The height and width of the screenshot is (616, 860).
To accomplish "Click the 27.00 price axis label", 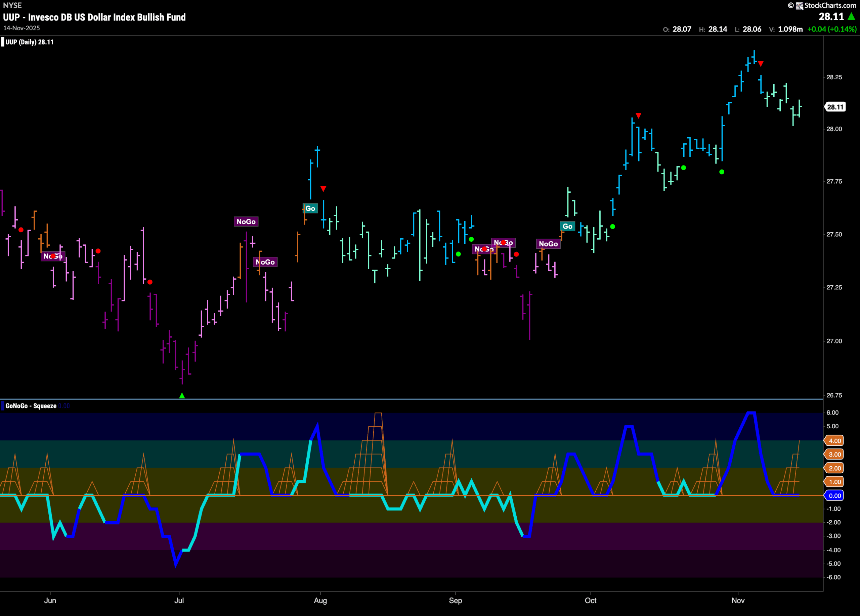I will [x=834, y=341].
